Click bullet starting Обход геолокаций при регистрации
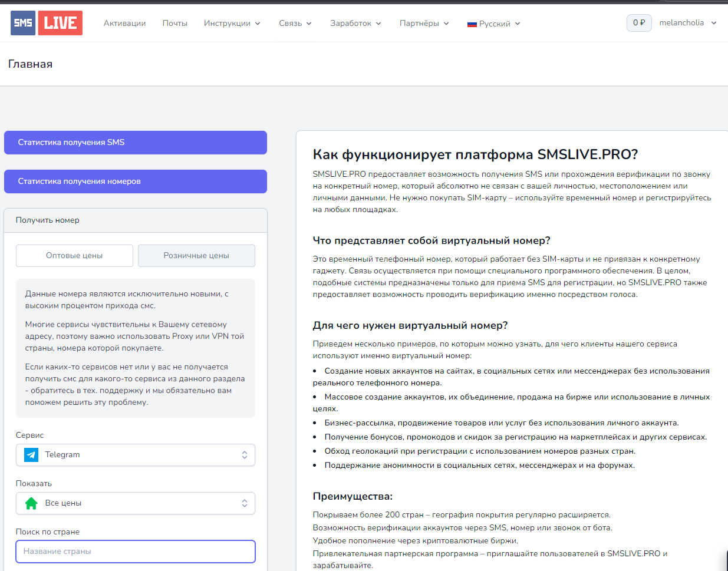The image size is (728, 571). click(480, 451)
